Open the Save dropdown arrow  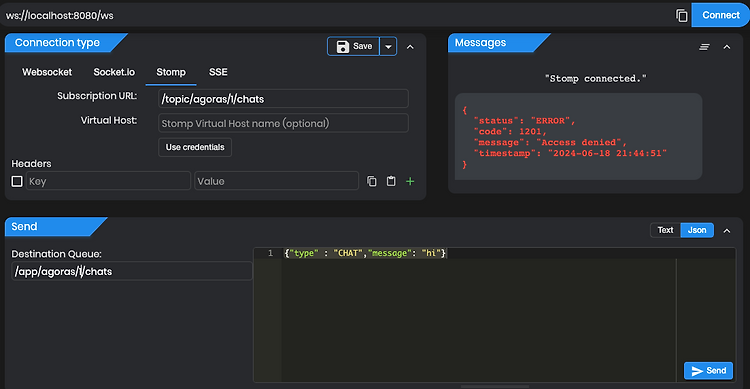pyautogui.click(x=388, y=46)
